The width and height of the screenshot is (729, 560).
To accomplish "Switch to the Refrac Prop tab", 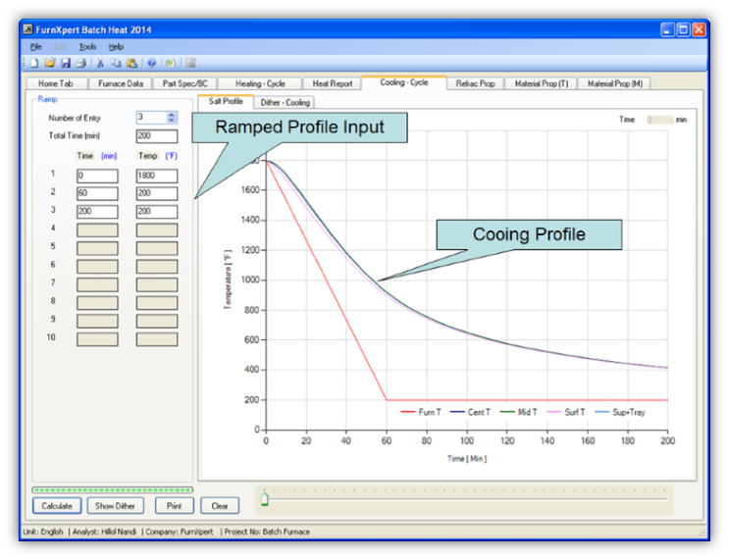I will click(x=475, y=83).
